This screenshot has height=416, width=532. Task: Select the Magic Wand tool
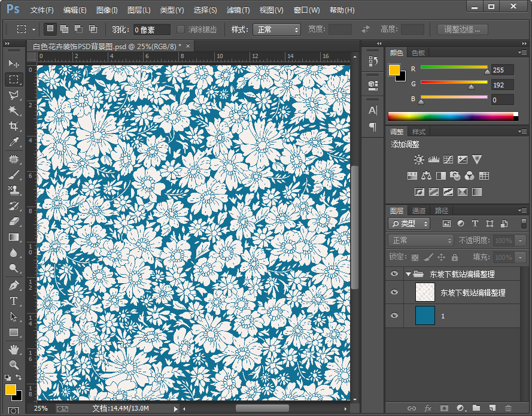[x=14, y=111]
